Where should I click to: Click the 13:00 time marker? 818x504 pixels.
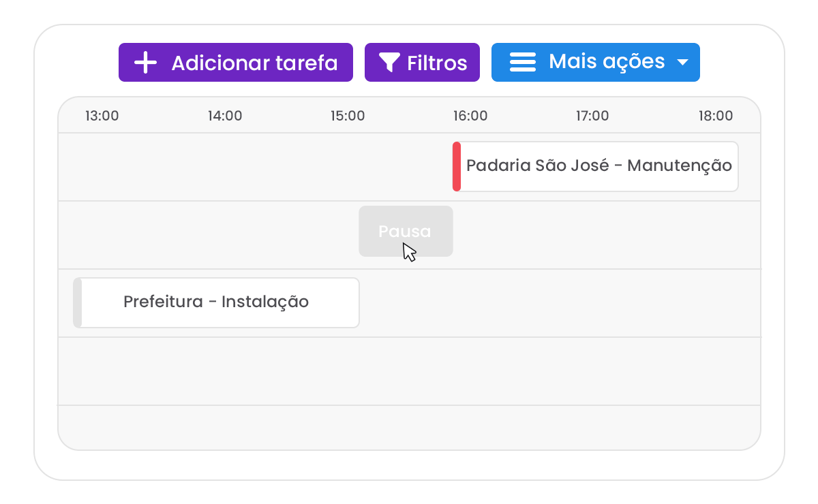point(102,116)
